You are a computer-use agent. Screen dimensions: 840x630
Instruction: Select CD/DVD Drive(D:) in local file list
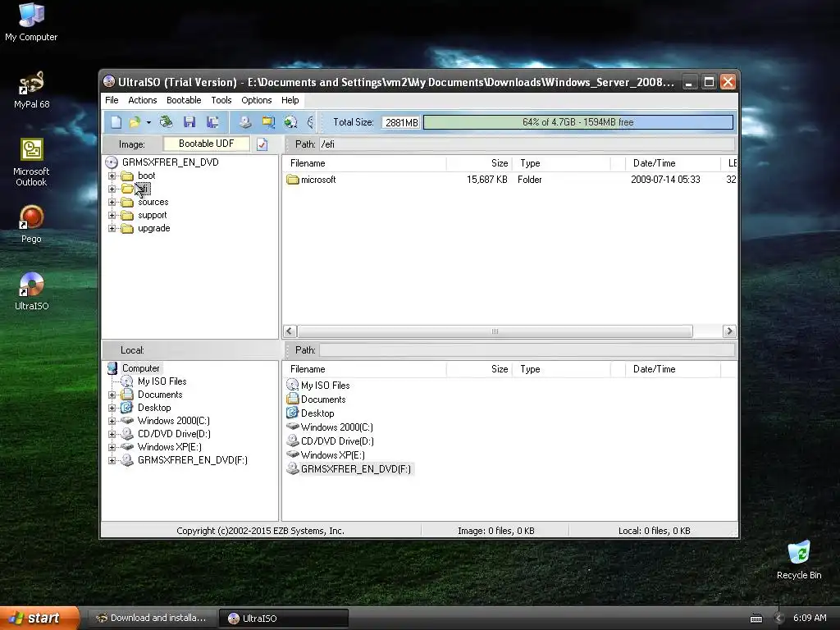pos(337,441)
